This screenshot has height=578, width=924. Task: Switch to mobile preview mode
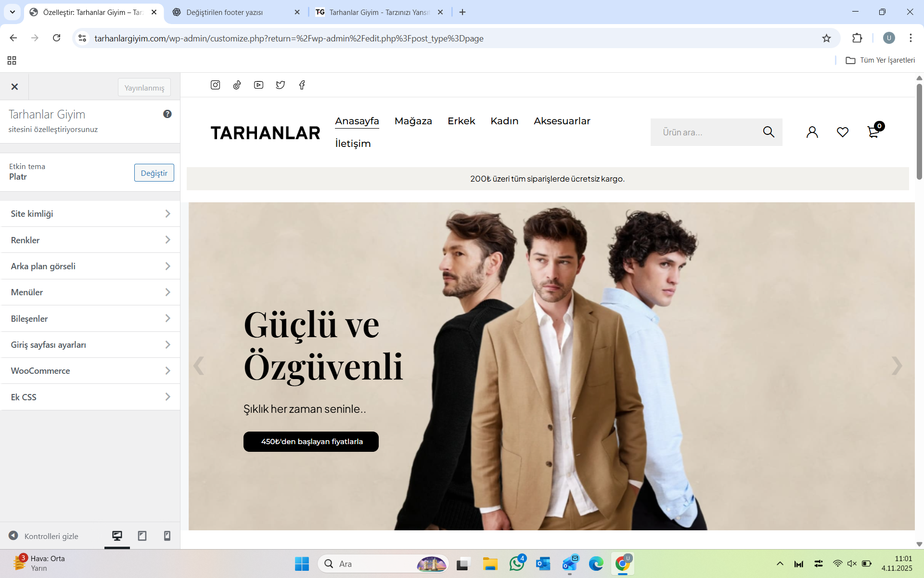pos(167,536)
